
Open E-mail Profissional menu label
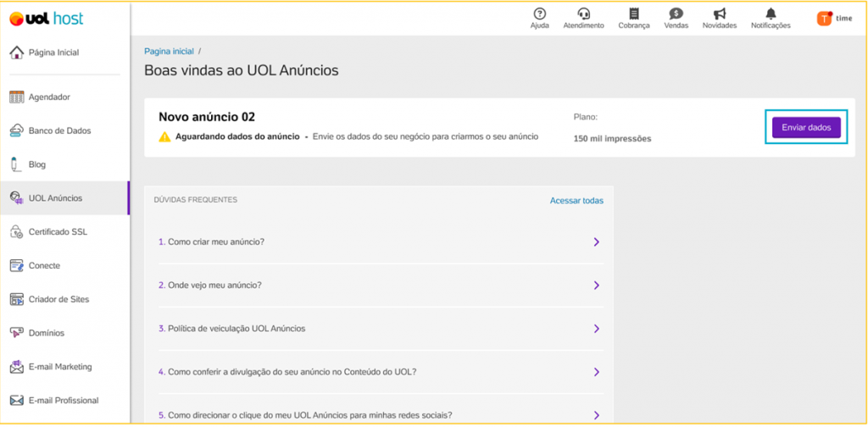[64, 401]
